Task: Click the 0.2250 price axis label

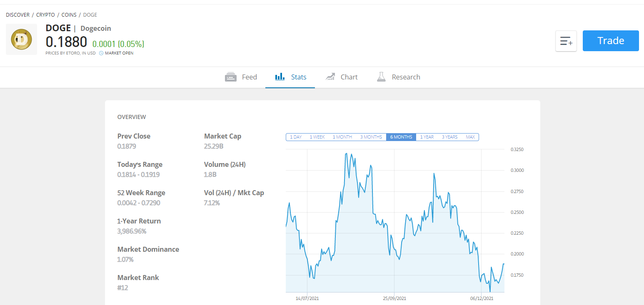Action: coord(517,233)
